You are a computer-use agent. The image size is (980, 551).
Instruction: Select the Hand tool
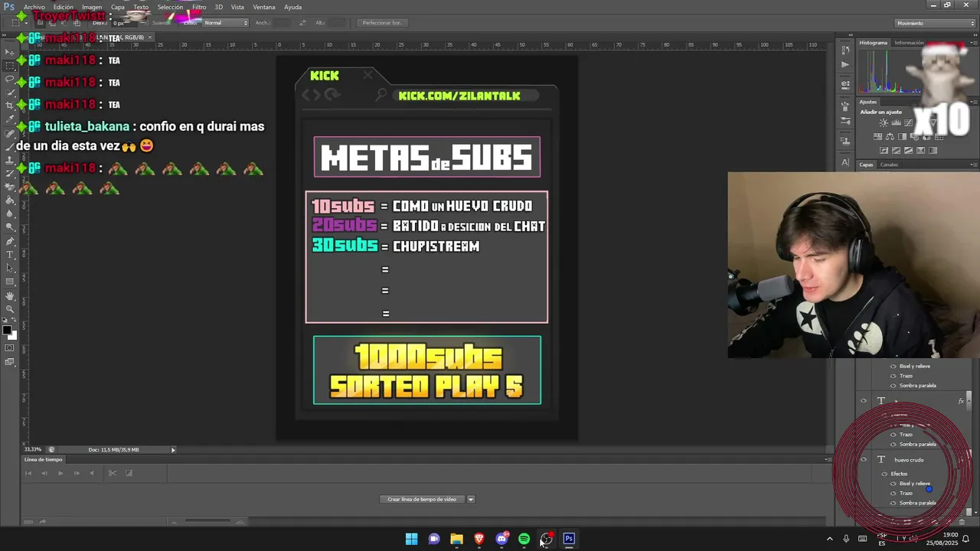click(x=10, y=295)
